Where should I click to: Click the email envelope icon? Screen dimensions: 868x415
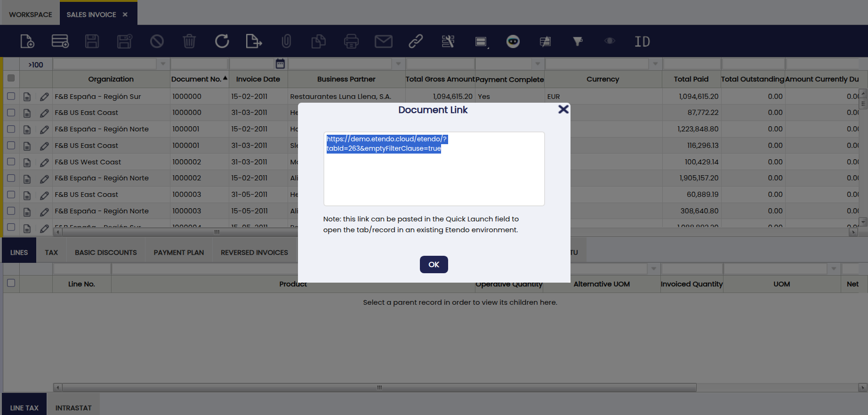(x=383, y=41)
